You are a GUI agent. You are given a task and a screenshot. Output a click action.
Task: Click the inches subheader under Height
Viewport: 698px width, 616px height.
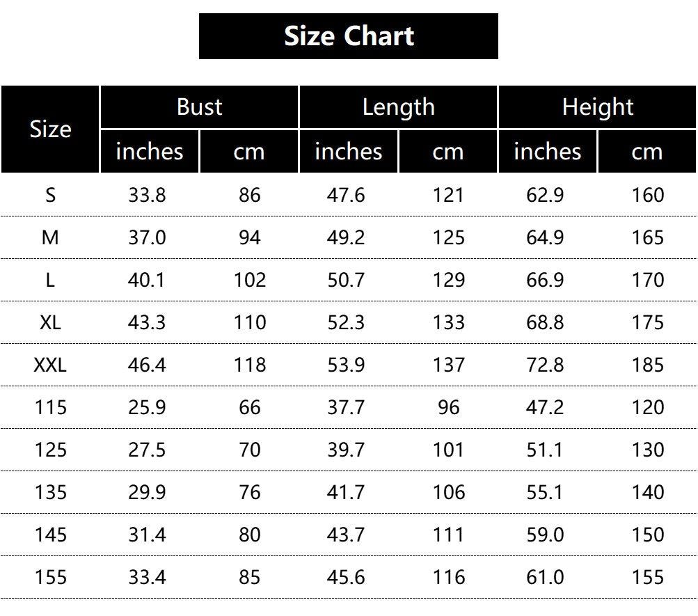[547, 152]
